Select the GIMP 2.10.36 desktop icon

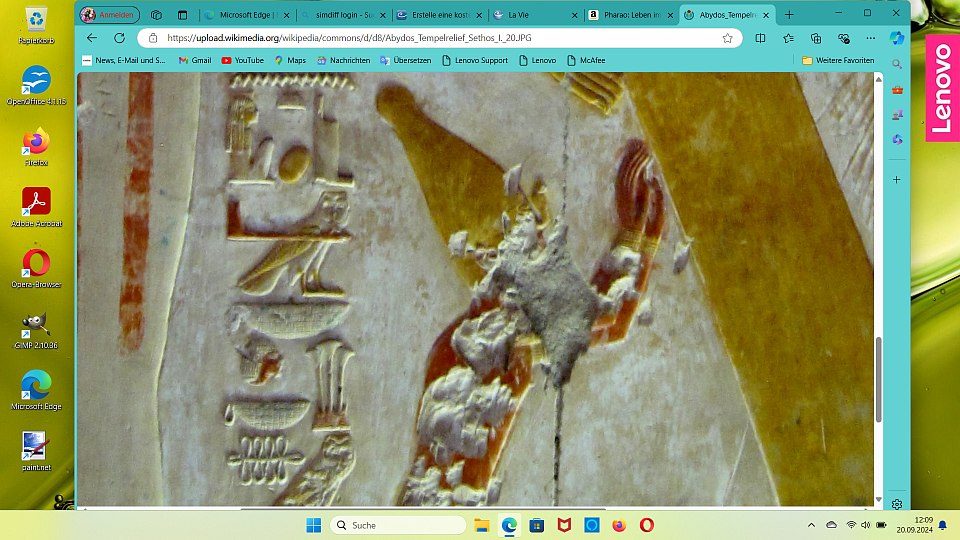point(37,329)
